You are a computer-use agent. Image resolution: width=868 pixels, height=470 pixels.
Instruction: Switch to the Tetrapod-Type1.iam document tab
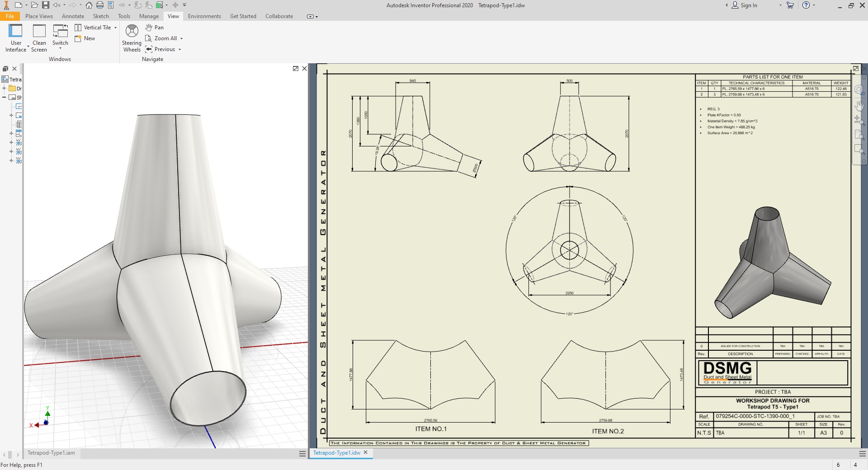(51, 453)
